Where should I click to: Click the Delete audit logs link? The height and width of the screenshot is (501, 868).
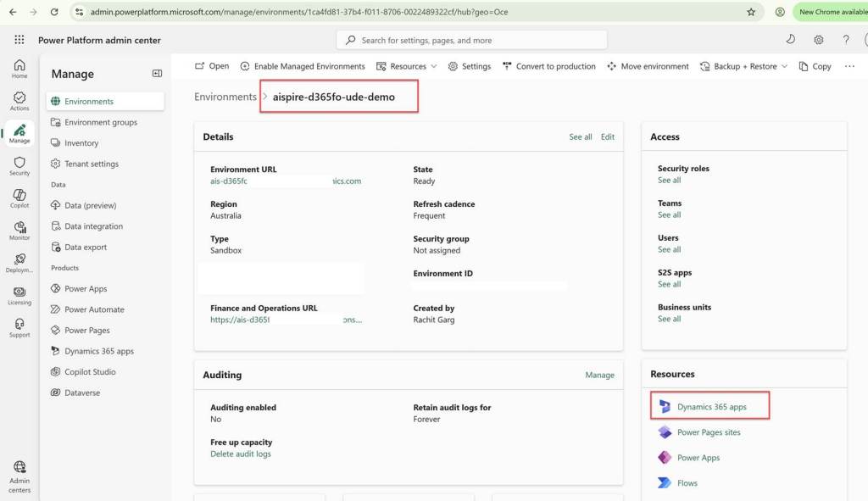pos(241,454)
